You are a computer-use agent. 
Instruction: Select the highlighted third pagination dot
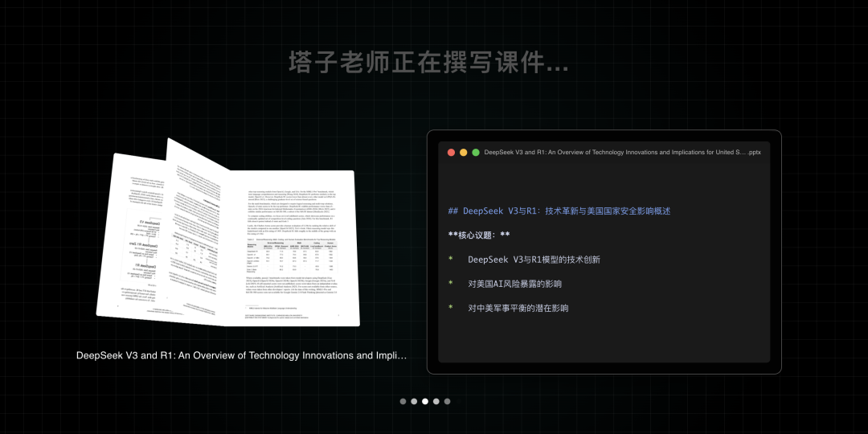pos(425,401)
